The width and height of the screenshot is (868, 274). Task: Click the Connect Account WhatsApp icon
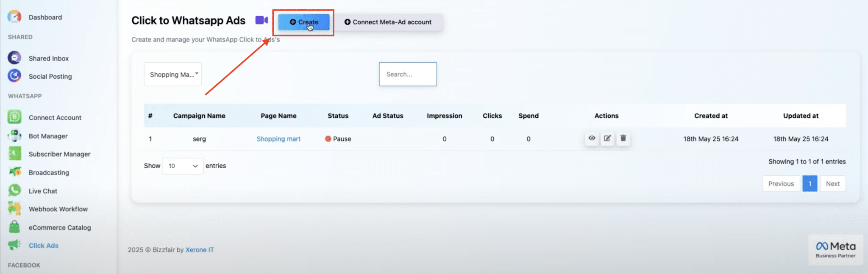point(14,117)
